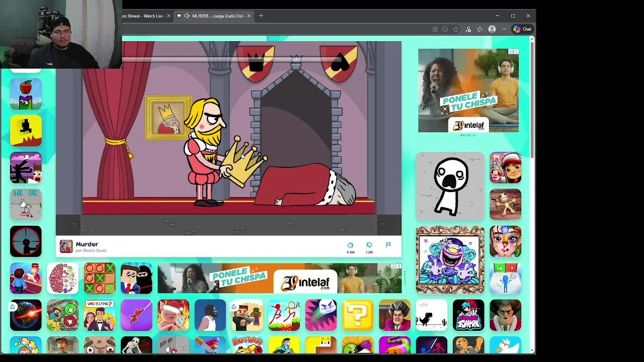Click the split screen toolbar icon
This screenshot has height=362, width=644.
[435, 29]
